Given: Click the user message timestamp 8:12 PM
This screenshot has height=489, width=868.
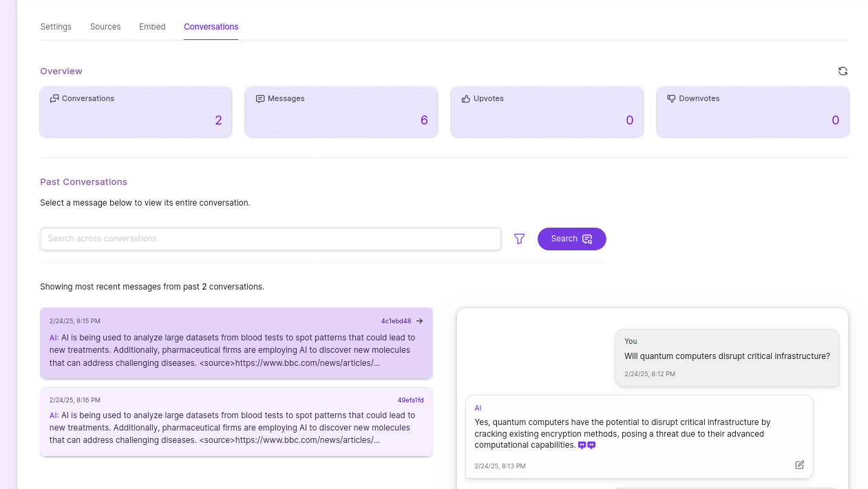Looking at the screenshot, I should point(650,374).
